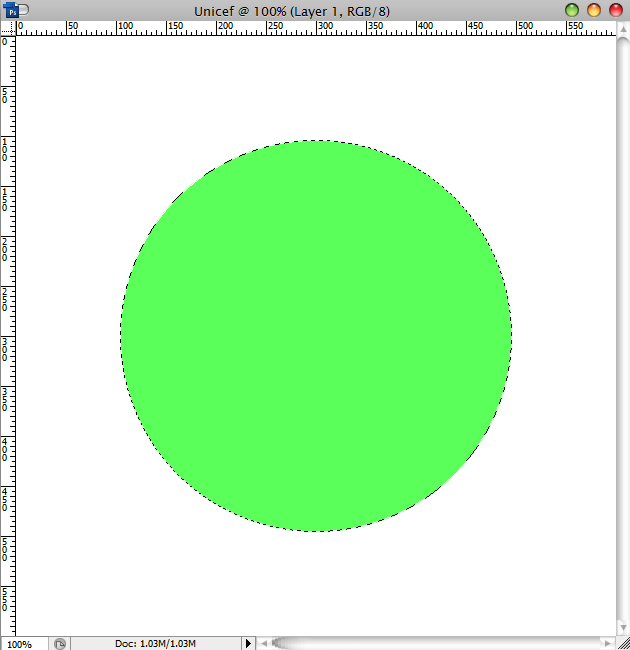630x650 pixels.
Task: Click the version cue status icon
Action: pyautogui.click(x=60, y=643)
